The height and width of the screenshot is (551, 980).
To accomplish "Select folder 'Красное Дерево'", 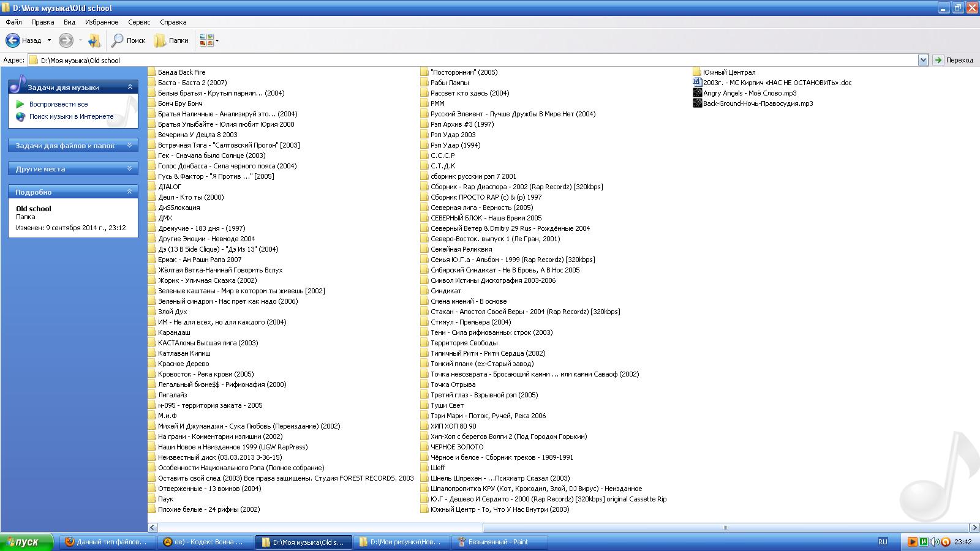I will click(x=179, y=364).
